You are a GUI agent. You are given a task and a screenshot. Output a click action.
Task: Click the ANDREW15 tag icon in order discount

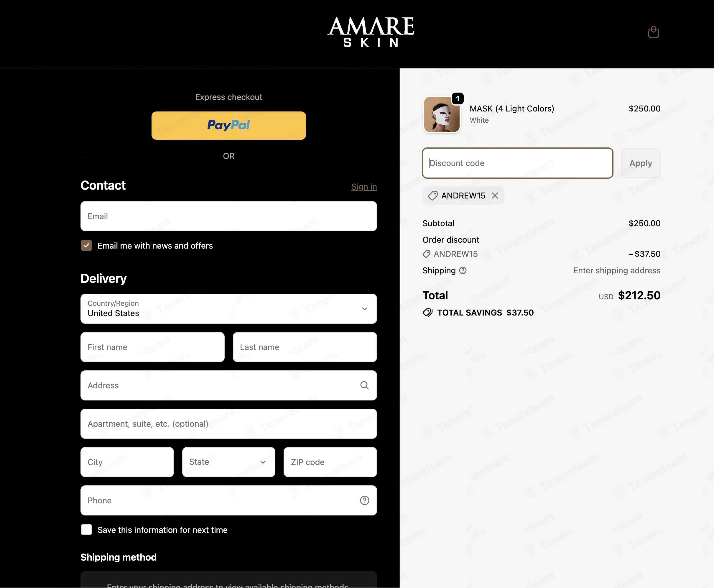coord(426,254)
